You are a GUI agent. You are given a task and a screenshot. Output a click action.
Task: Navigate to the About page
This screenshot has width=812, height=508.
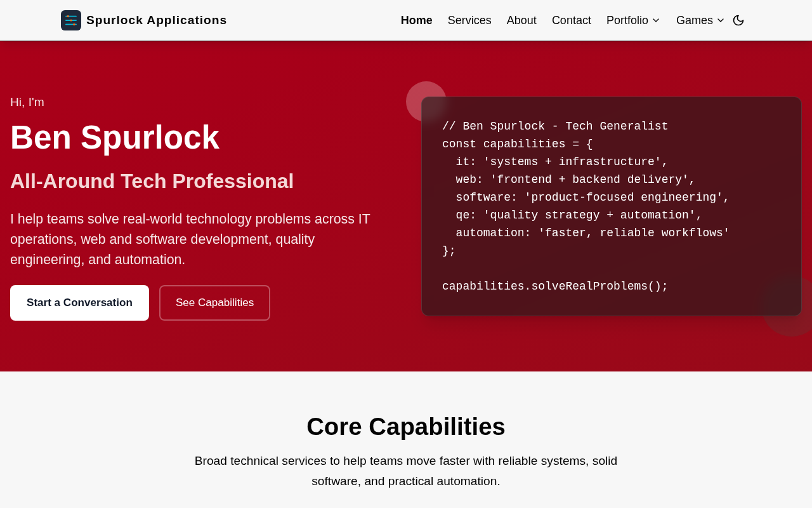point(521,20)
